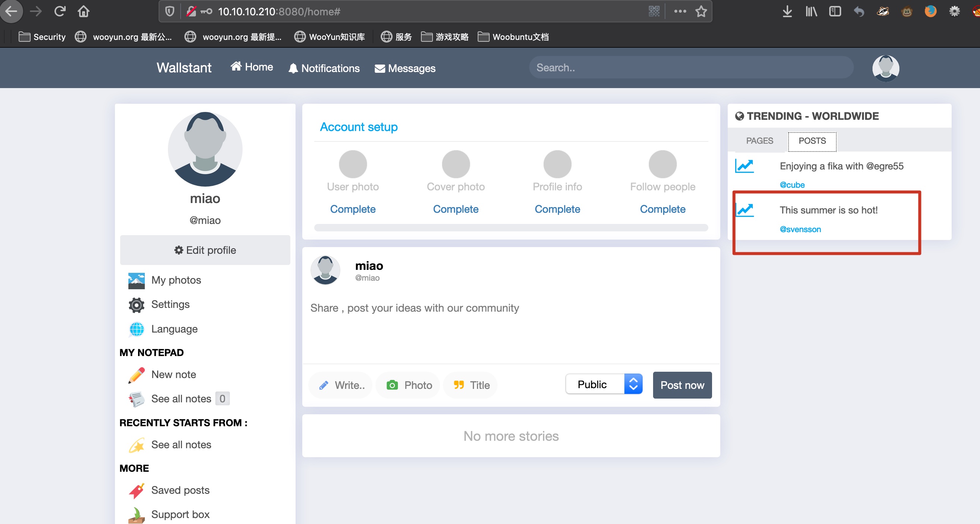Select the POSTS trending tab
Viewport: 980px width, 524px height.
[812, 141]
